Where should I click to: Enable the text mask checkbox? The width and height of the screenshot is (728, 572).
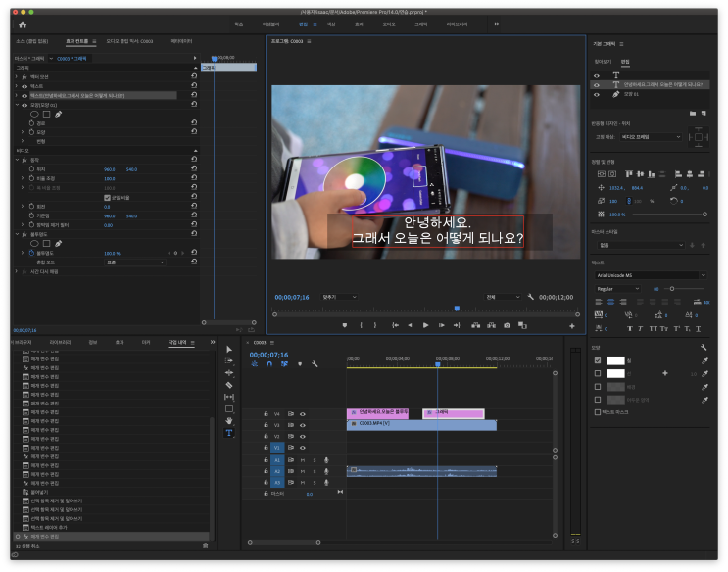click(598, 412)
